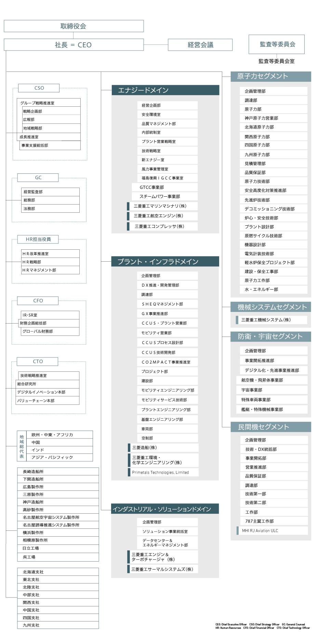
Task: Select 神戸原子力営業部 entry
Action: tap(274, 118)
